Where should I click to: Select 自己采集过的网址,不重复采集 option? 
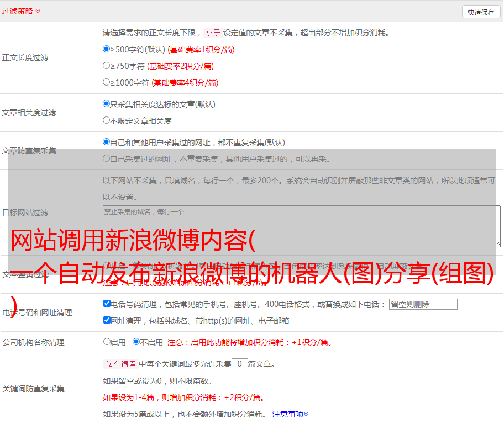coord(106,158)
